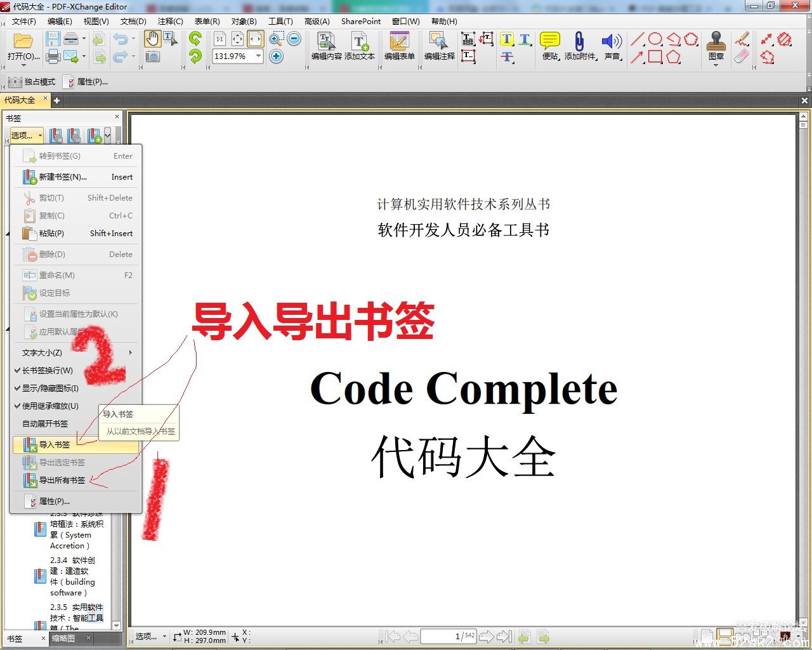812x650 pixels.
Task: Click the Fit Page icon
Action: [238, 39]
